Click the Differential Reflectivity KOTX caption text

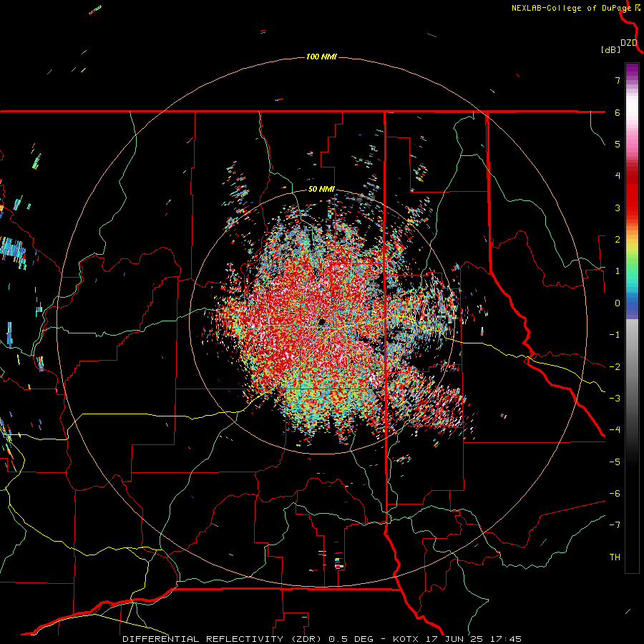[322, 639]
